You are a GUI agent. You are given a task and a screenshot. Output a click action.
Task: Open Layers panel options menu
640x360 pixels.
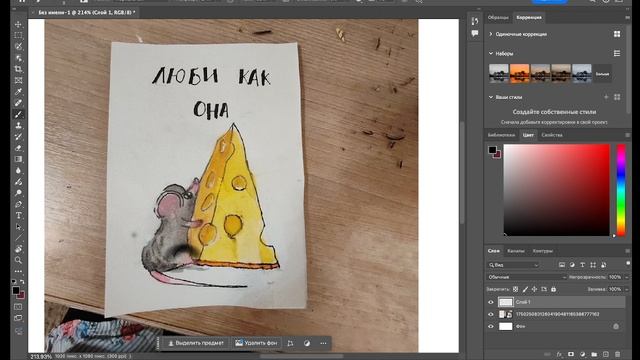(627, 251)
